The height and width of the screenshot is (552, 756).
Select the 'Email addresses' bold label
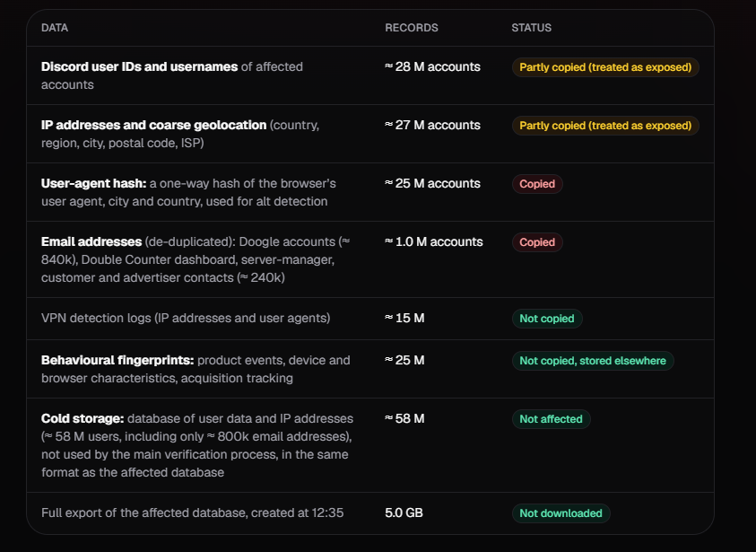point(91,241)
